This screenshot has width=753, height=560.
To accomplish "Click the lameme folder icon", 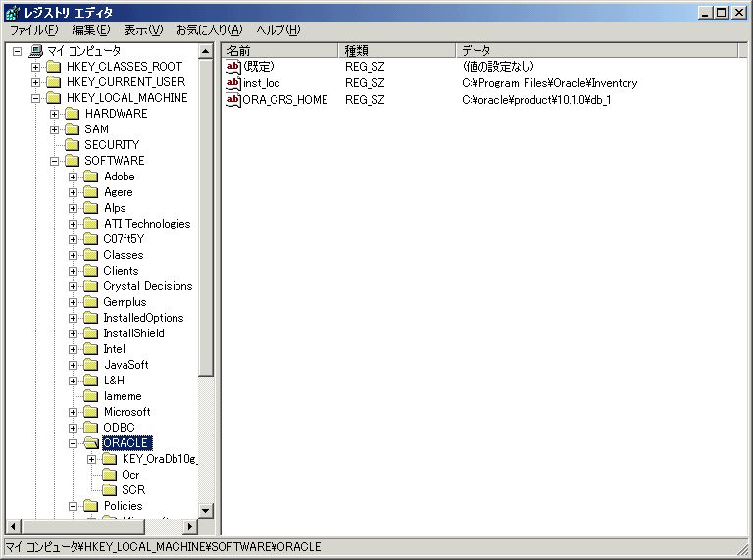I will coord(91,396).
